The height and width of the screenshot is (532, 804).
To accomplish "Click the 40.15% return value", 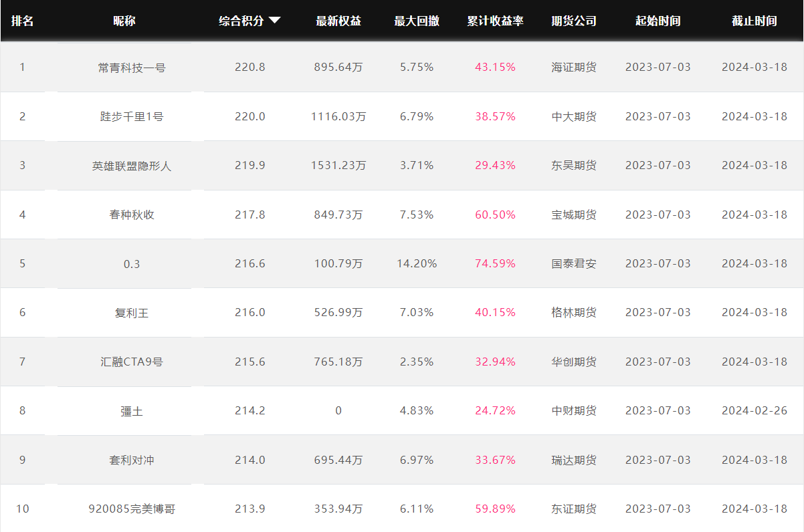I will [495, 312].
